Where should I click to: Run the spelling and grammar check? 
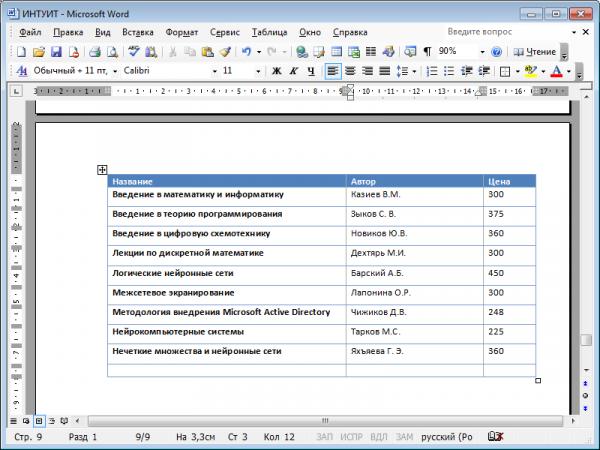tap(134, 52)
